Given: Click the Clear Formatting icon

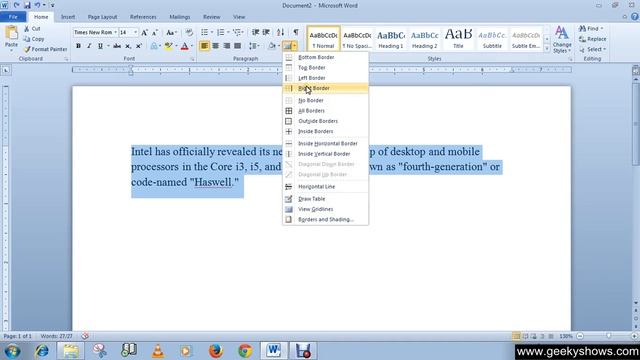Looking at the screenshot, I should click(189, 33).
